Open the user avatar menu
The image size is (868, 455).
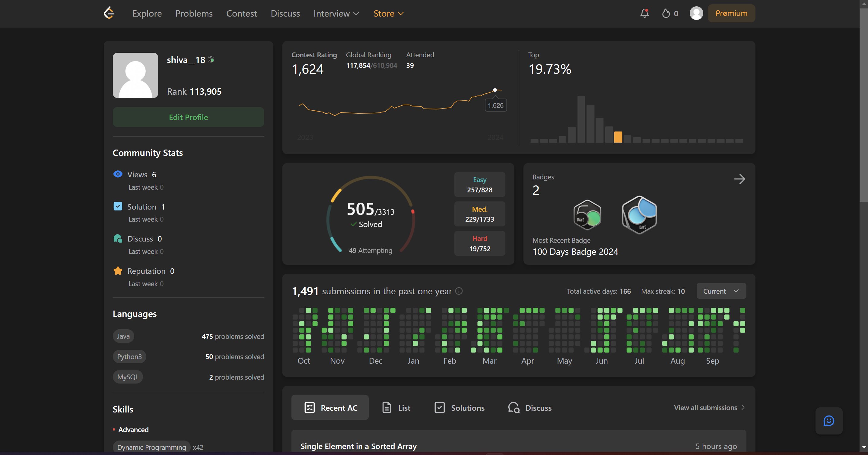696,13
